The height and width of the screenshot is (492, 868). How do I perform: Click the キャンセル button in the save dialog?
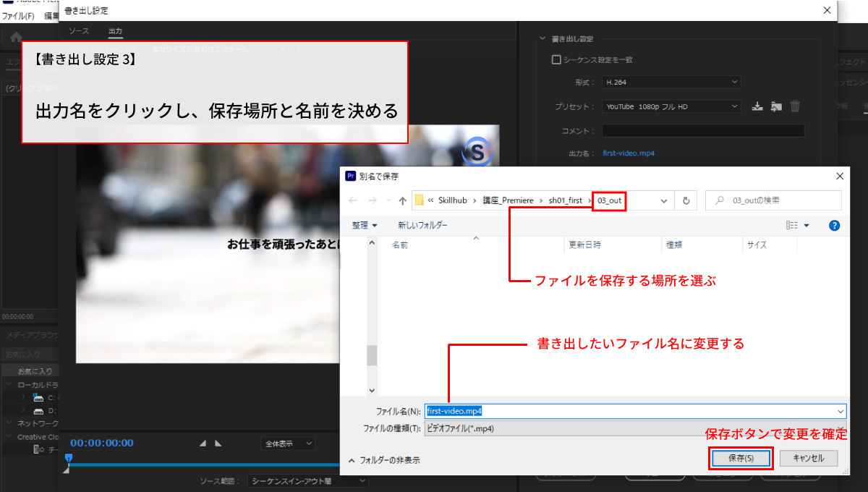[x=808, y=459]
